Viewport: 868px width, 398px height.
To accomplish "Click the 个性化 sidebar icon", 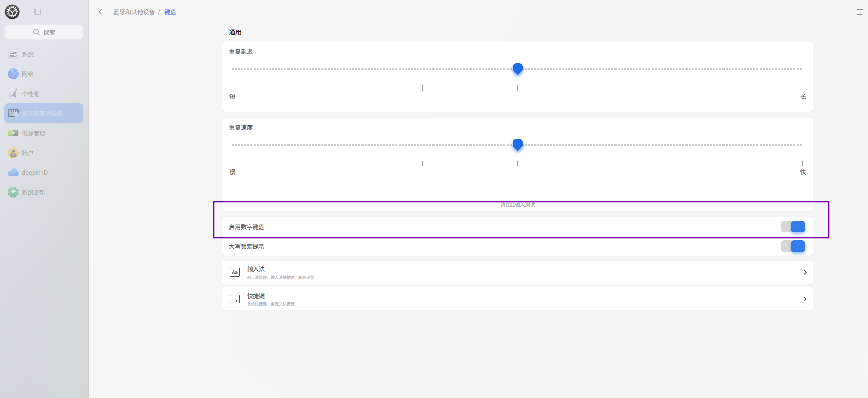I will click(x=13, y=94).
